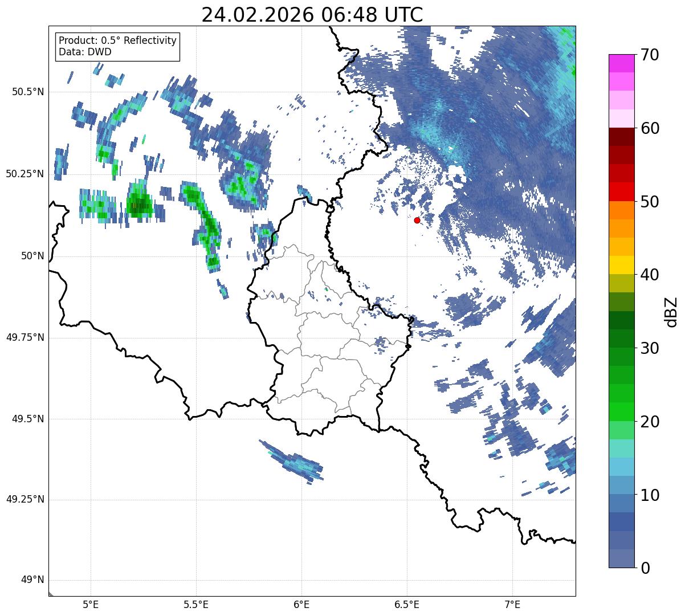Click the longitude label 6°E
Viewport: 685px width, 616px height.
(301, 605)
